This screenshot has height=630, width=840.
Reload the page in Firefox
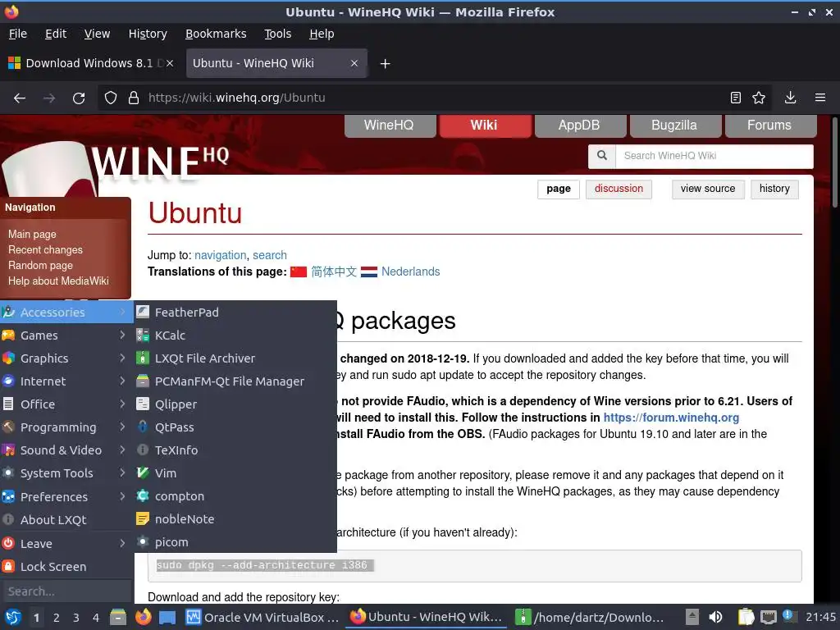tap(79, 98)
